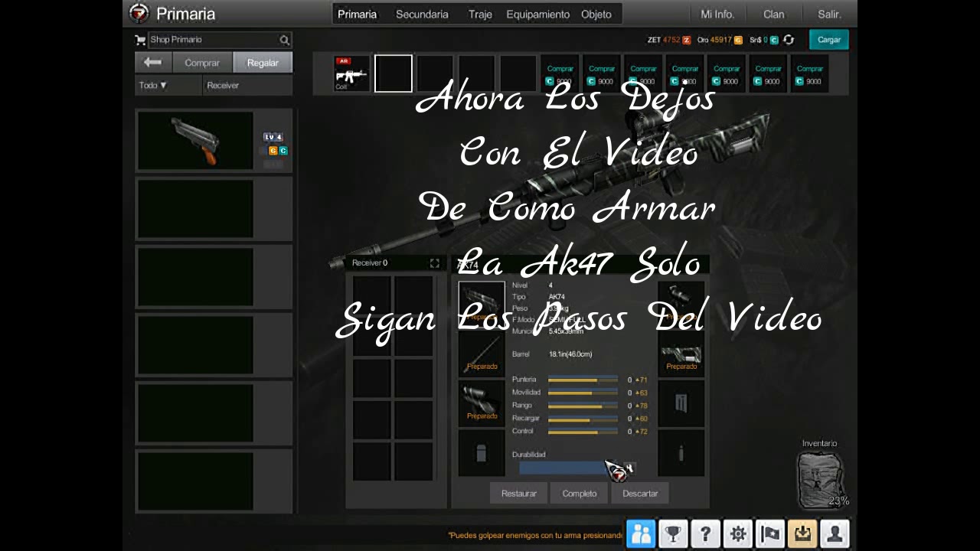Click the Restaurar button
The image size is (980, 551).
point(519,494)
